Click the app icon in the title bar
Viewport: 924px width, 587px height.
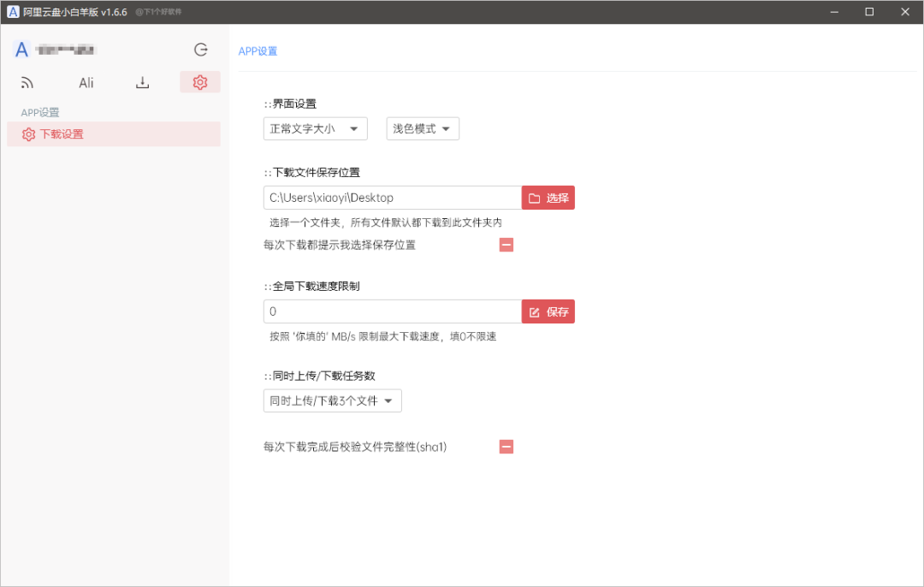click(13, 12)
